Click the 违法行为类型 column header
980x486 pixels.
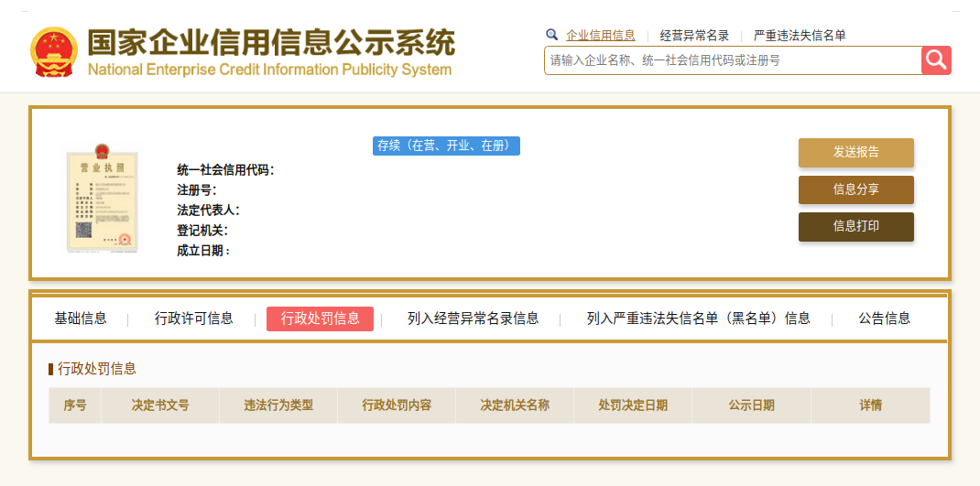(278, 405)
